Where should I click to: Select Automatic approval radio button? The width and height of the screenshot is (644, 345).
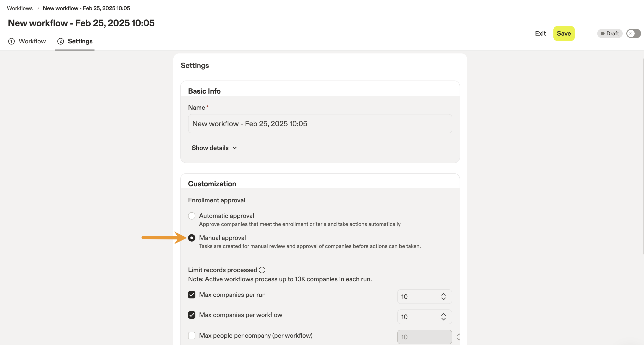pos(192,216)
